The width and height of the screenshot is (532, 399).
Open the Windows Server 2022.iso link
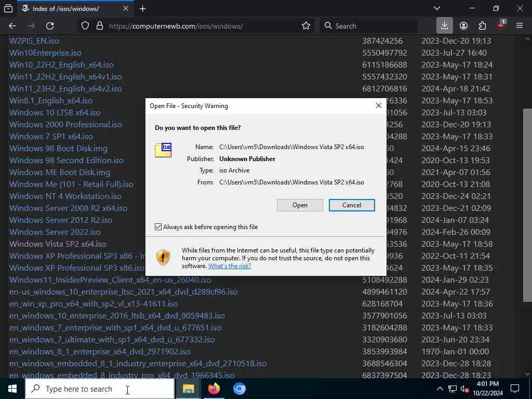point(55,232)
